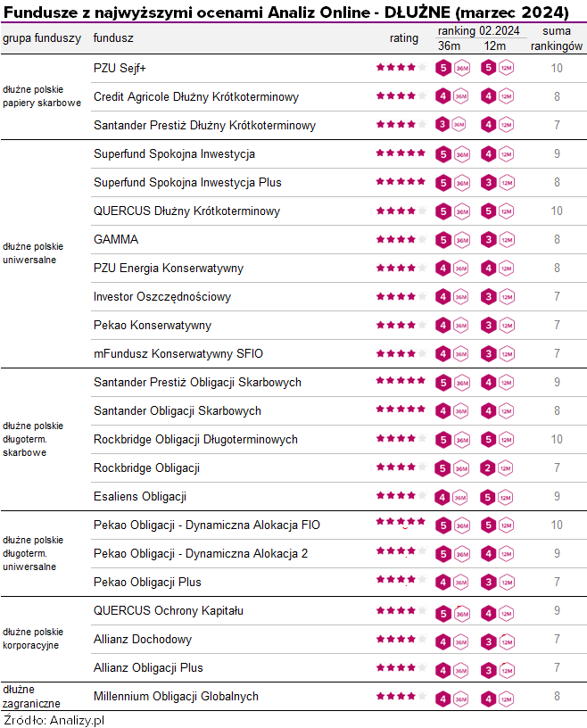Click the star rating for Esaliens Obligacji
The height and width of the screenshot is (728, 587).
pyautogui.click(x=401, y=496)
